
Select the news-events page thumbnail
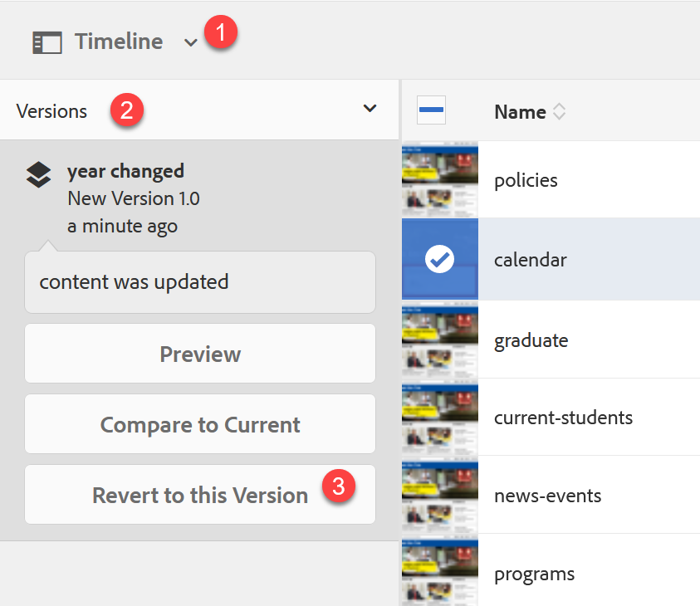[x=440, y=496]
